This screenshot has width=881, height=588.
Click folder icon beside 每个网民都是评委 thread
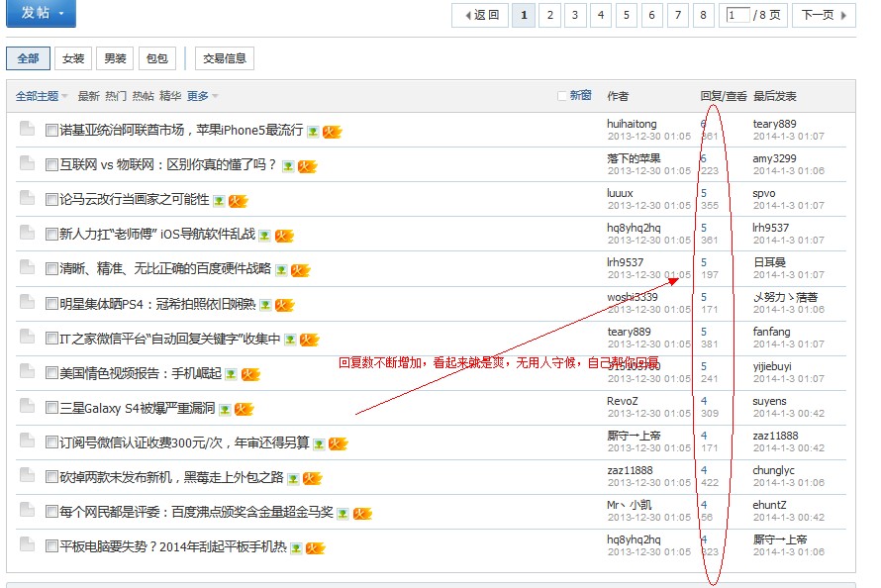click(x=27, y=510)
